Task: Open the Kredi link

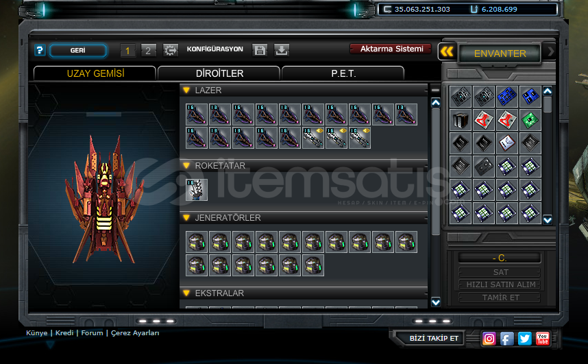Action: coord(64,333)
